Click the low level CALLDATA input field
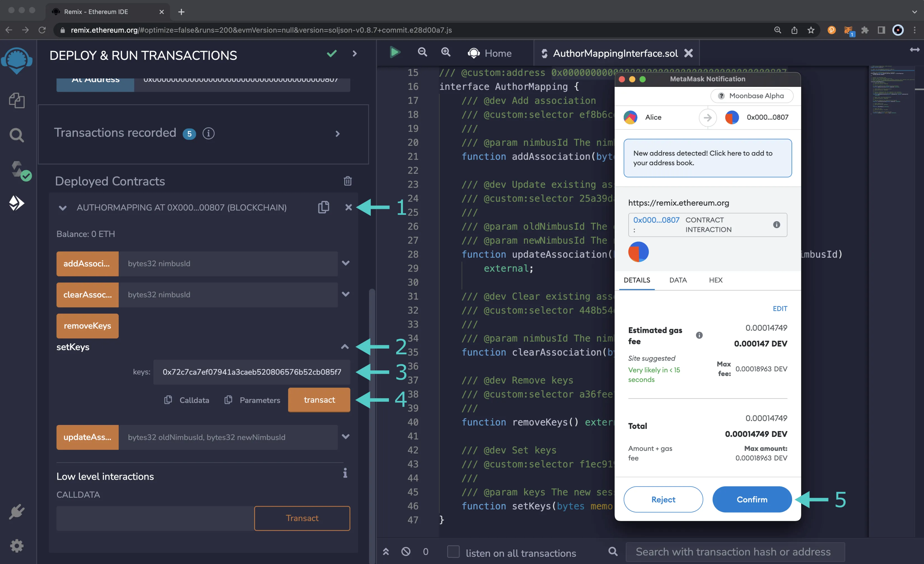 point(155,518)
